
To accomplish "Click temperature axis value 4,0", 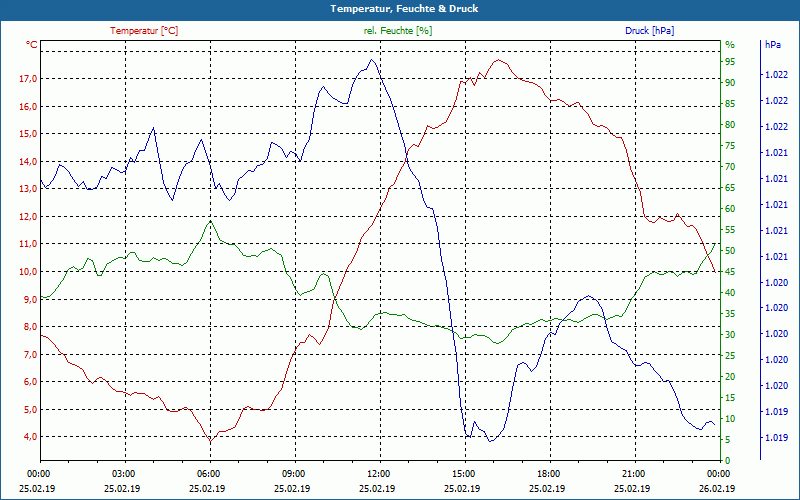I will coord(30,437).
